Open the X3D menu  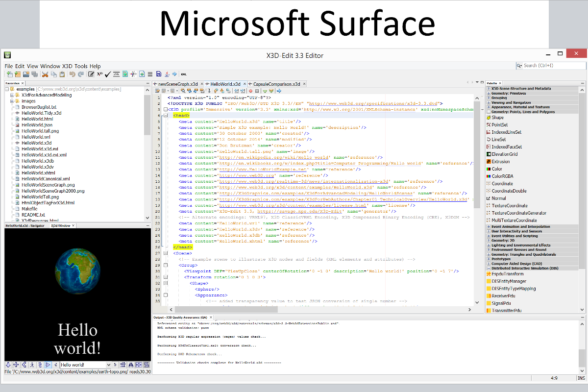click(x=67, y=66)
